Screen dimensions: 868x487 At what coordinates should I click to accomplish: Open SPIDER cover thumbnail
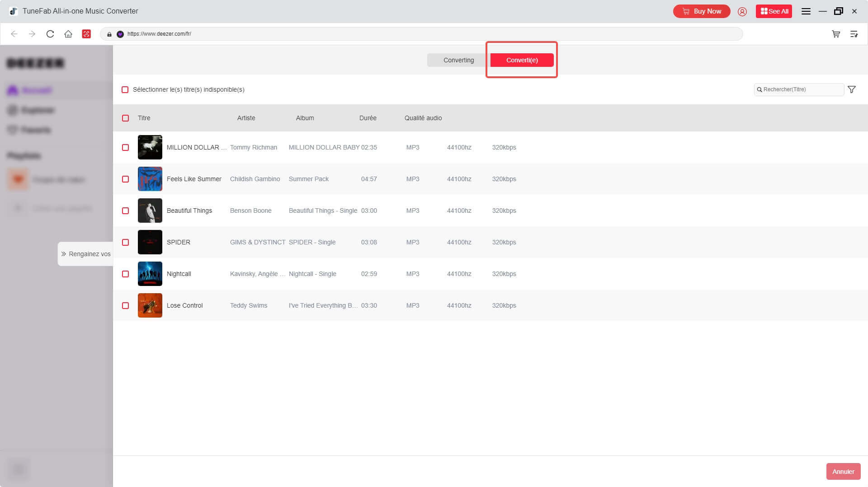coord(150,242)
